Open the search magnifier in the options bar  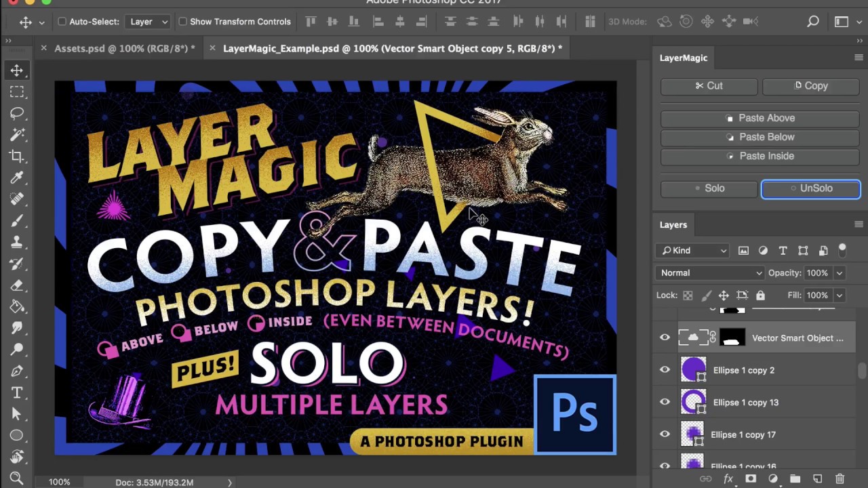(813, 22)
